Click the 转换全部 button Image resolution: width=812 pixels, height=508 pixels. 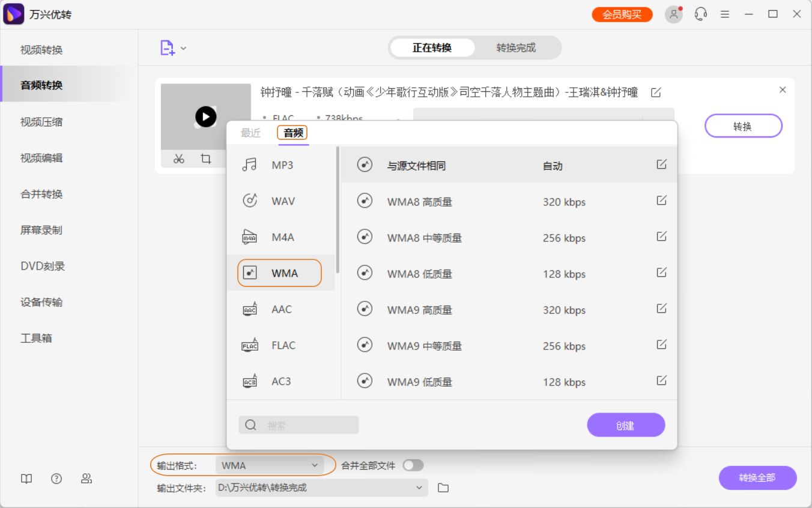[x=757, y=478]
